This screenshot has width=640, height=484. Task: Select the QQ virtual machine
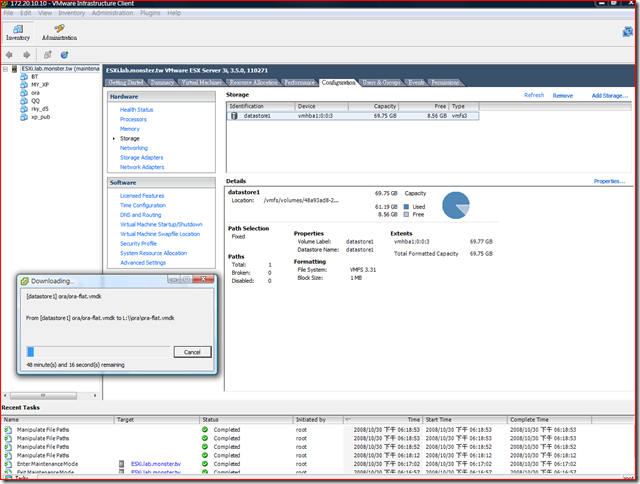36,101
